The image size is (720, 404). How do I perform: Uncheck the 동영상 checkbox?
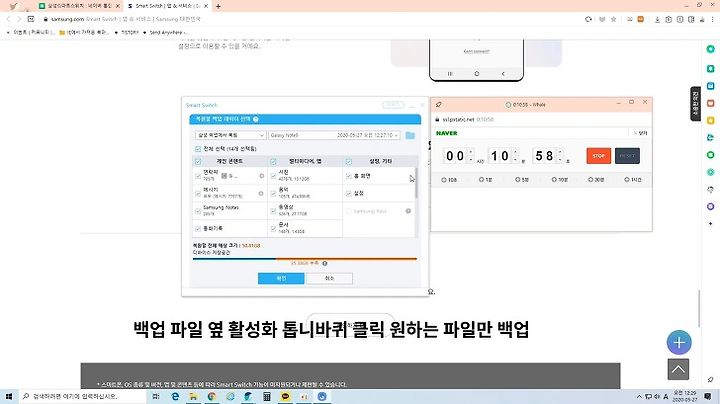click(273, 211)
